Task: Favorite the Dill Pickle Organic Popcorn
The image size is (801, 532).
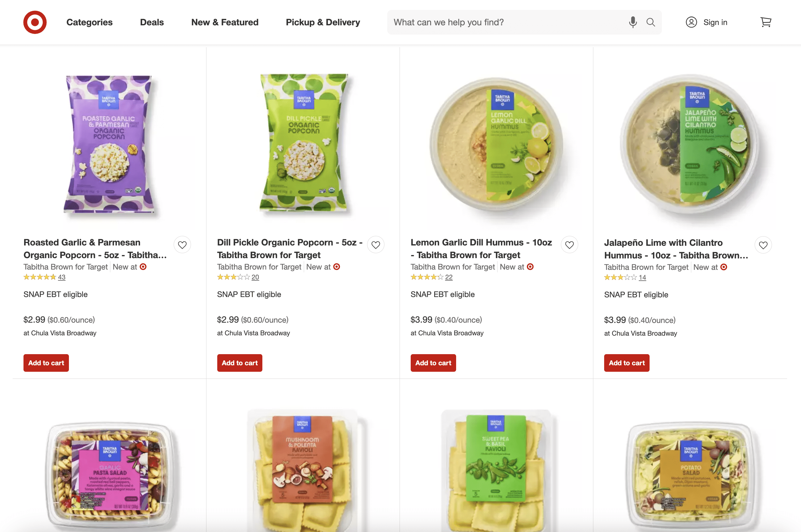Action: (376, 245)
